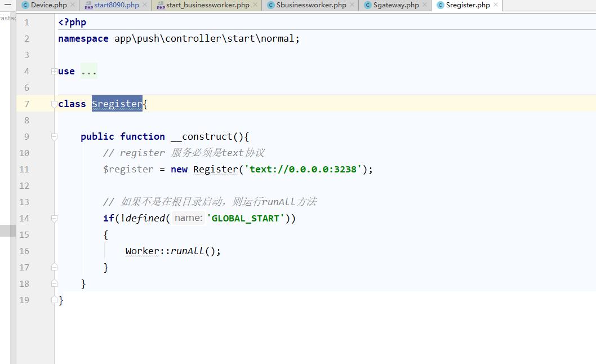Open the Device.php tab
This screenshot has width=596, height=364.
(49, 5)
